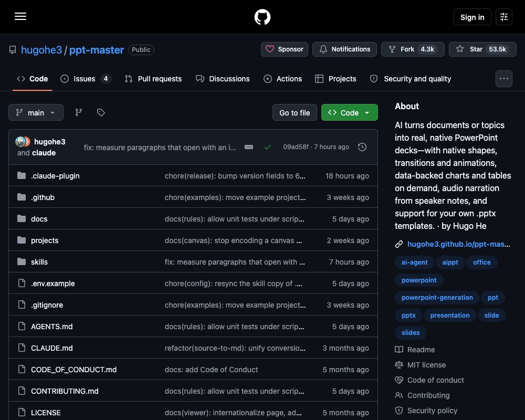Screen dimensions: 525x420
Task: Select the ppt topic tag
Action: tap(493, 298)
